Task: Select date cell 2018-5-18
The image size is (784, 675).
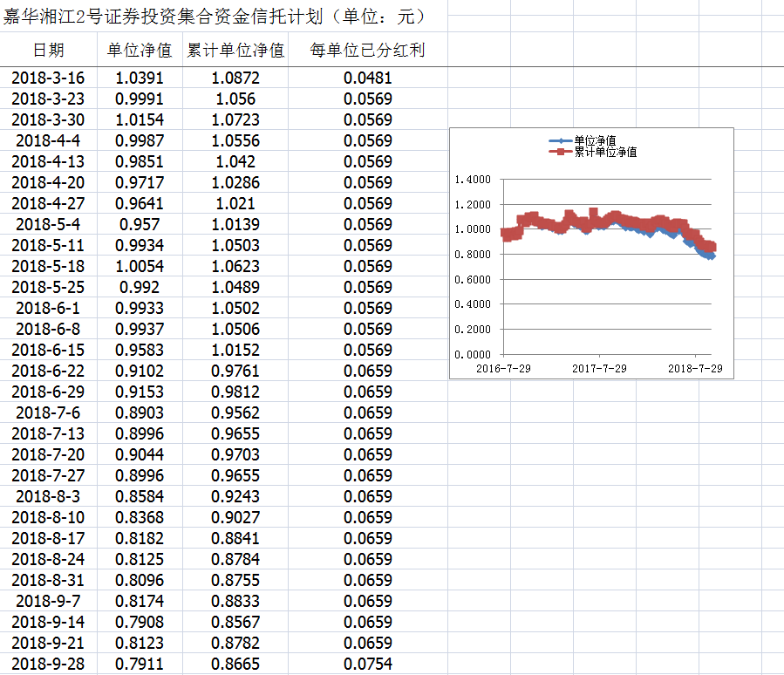Action: [48, 267]
